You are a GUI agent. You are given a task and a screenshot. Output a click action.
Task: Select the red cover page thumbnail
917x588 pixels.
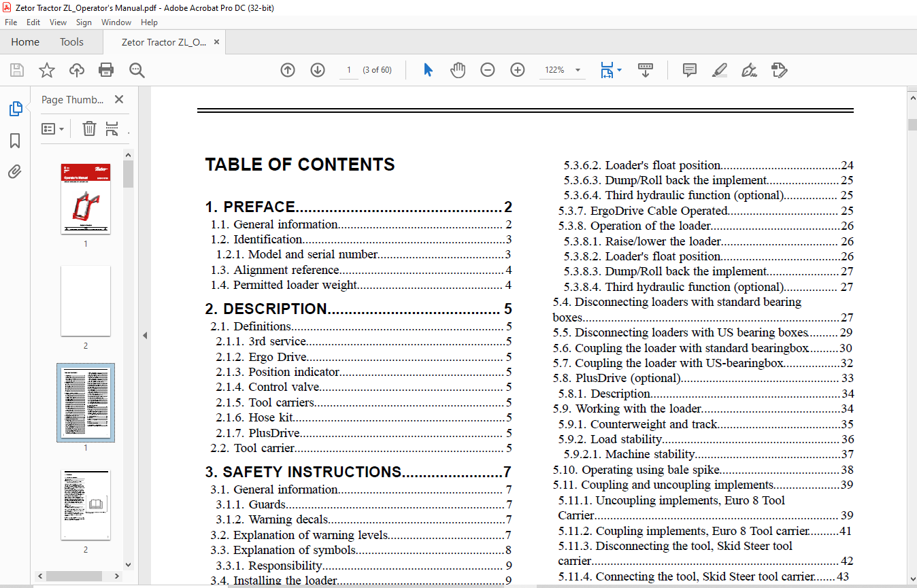click(86, 198)
